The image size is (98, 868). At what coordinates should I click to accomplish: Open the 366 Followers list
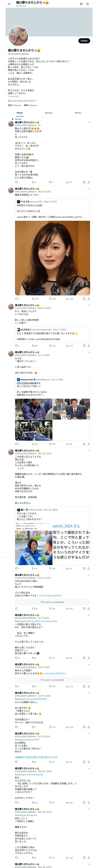30,105
